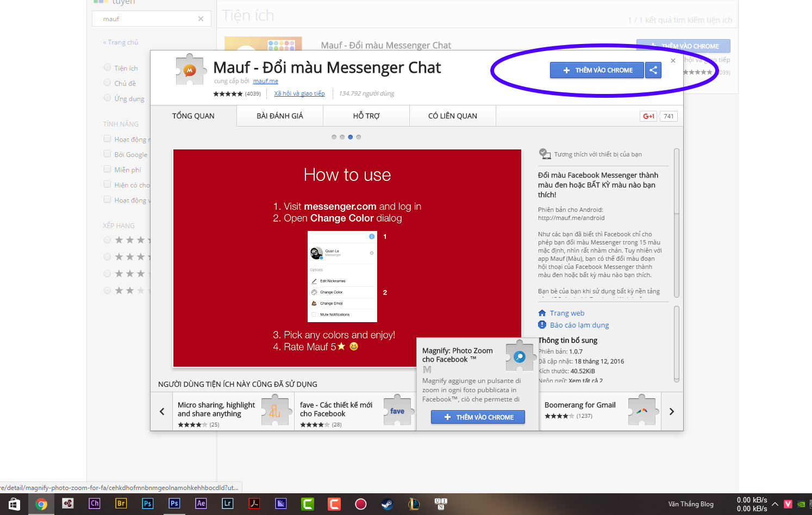Screen dimensions: 812x515
Task: Open Xã hội và giao tiếp category link
Action: [x=299, y=93]
